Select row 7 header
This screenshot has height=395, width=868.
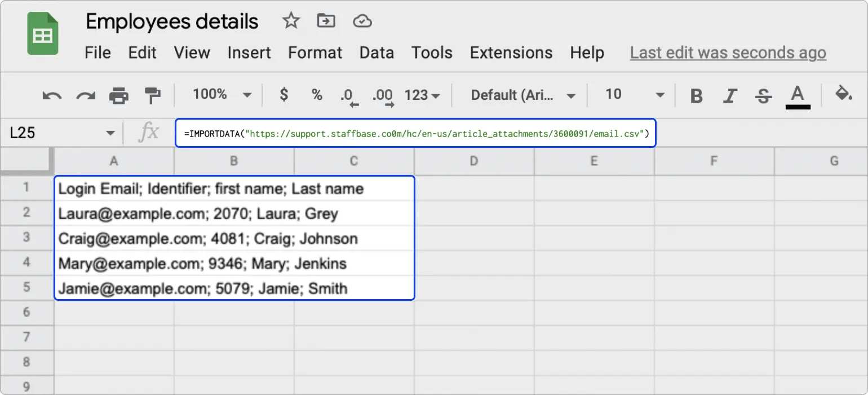click(26, 337)
